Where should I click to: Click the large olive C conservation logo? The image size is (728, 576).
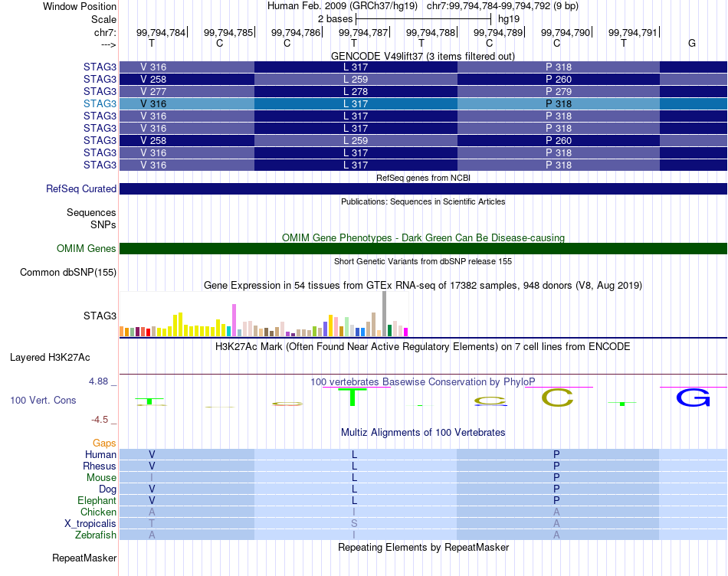(x=558, y=398)
